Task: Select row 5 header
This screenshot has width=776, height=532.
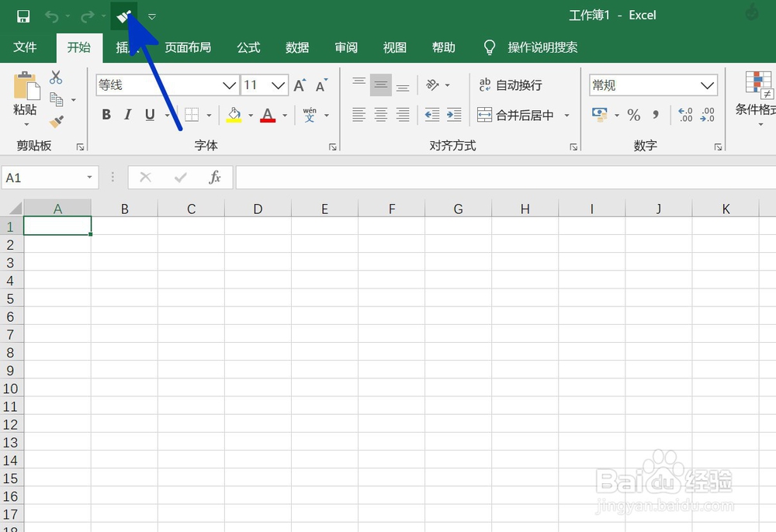Action: click(11, 299)
